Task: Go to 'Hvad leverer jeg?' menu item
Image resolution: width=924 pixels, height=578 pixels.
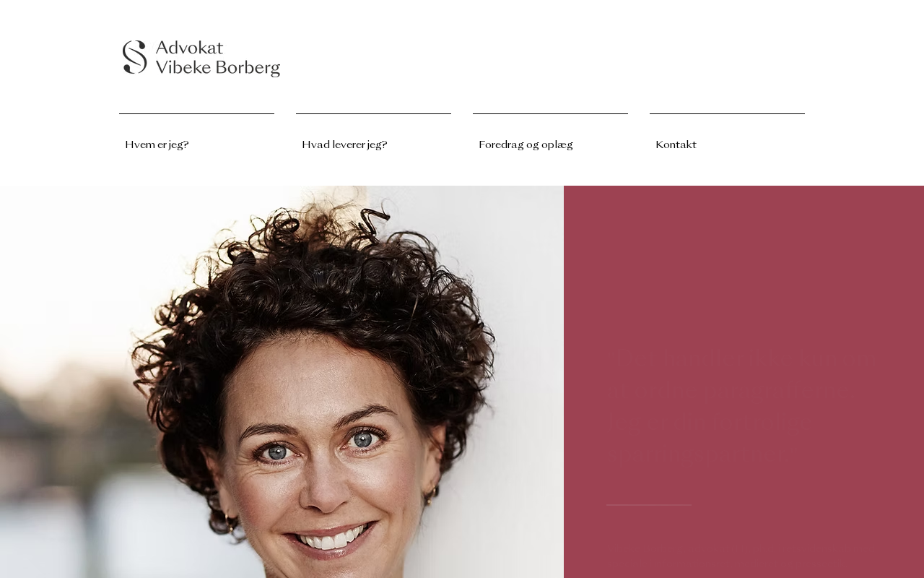Action: [344, 144]
